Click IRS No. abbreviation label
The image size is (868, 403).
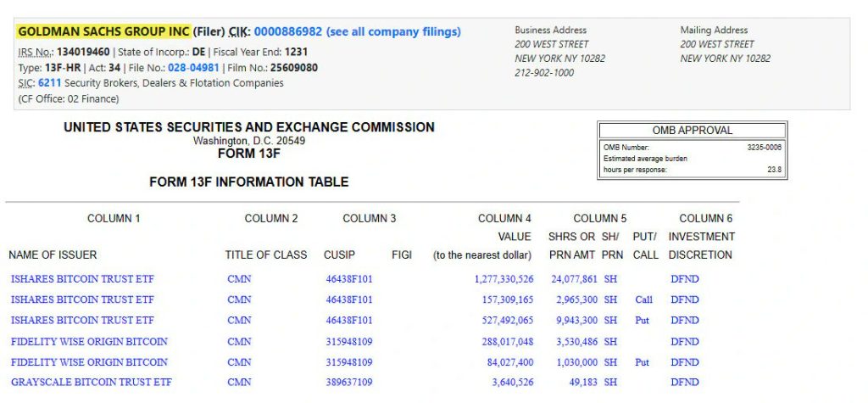(x=36, y=52)
